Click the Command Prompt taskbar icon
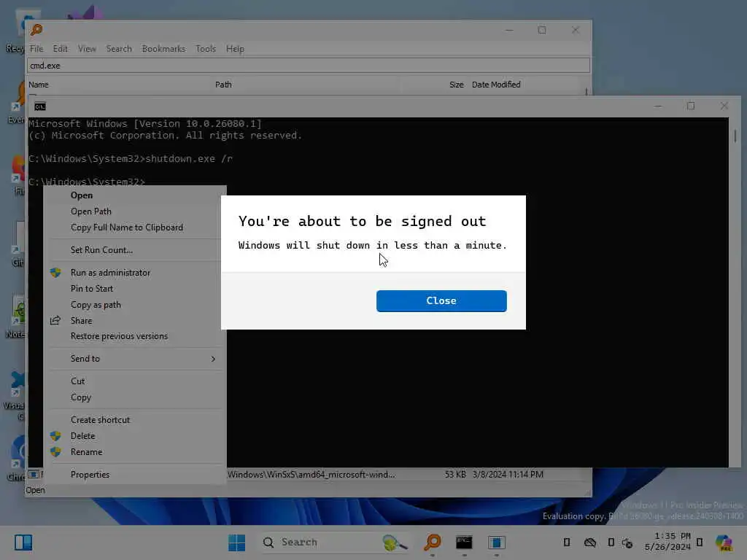747x560 pixels. [x=464, y=542]
